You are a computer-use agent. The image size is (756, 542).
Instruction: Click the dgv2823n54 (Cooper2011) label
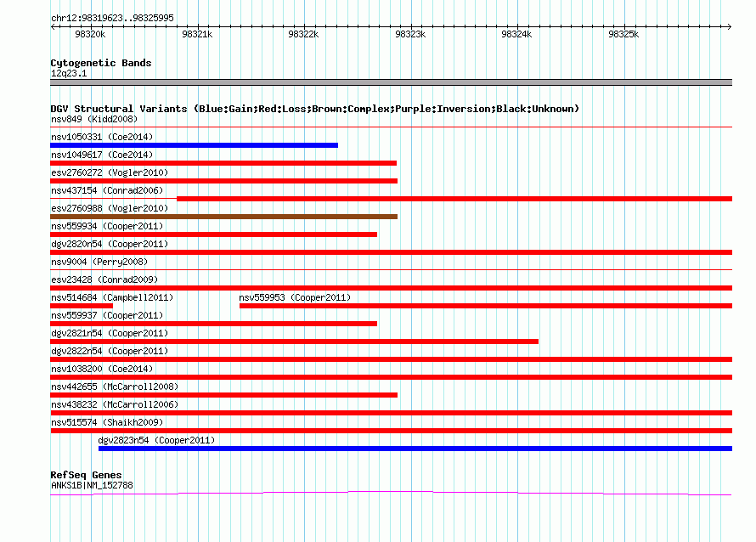click(156, 440)
